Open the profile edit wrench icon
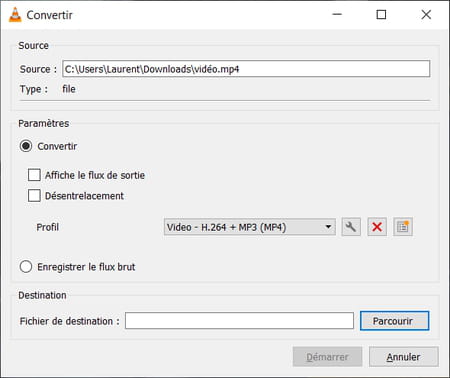Viewport: 450px width, 378px height. 351,227
